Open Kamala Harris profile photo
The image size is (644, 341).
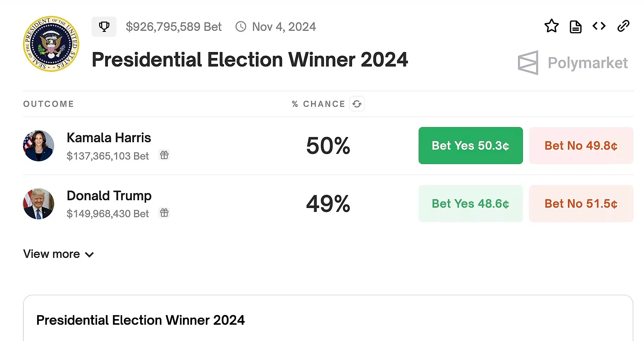39,146
